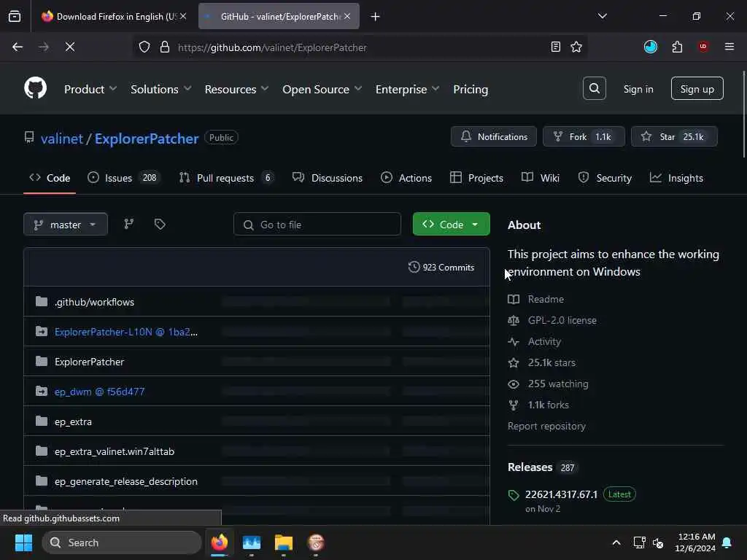The width and height of the screenshot is (747, 560).
Task: Switch to the Pull requests tab
Action: point(226,178)
